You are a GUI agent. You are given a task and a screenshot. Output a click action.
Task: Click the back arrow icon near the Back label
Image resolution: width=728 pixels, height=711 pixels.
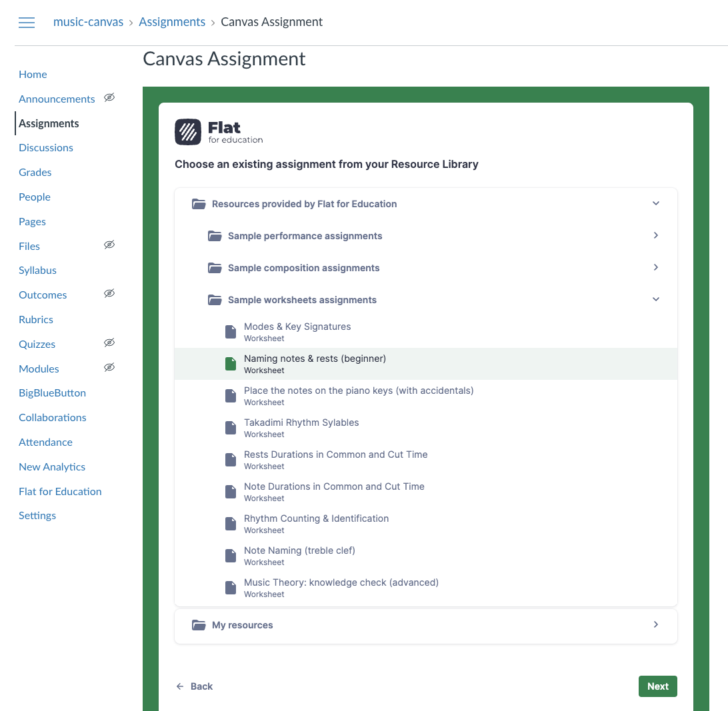pos(179,686)
